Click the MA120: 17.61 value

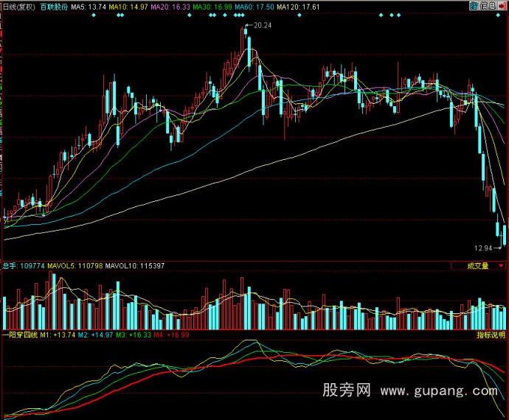click(298, 7)
